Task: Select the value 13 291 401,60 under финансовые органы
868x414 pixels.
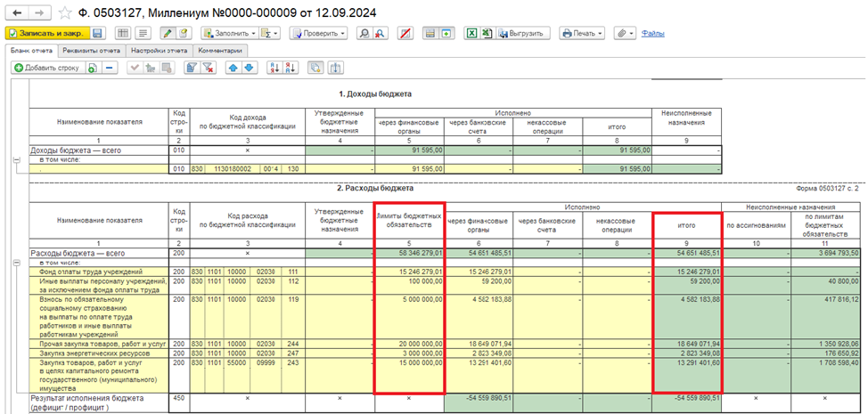Action: pos(479,376)
